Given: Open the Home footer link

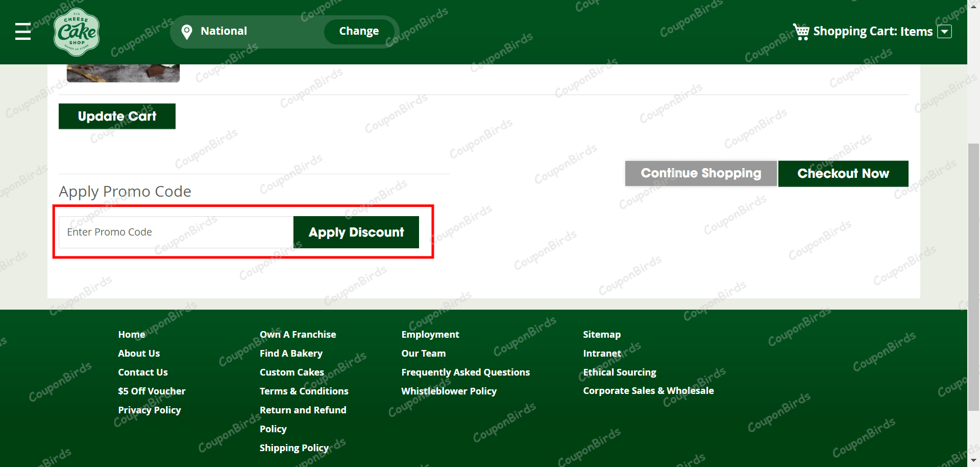Looking at the screenshot, I should (132, 335).
